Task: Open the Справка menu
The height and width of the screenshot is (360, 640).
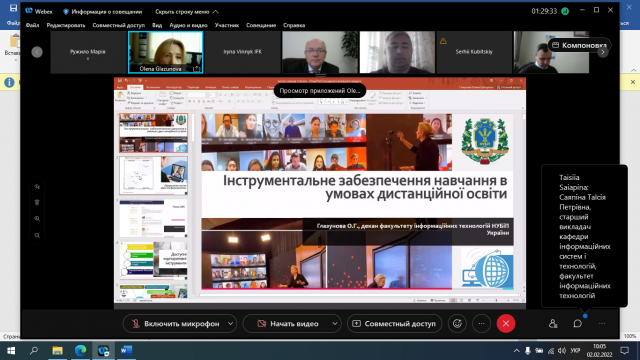Action: tap(294, 25)
